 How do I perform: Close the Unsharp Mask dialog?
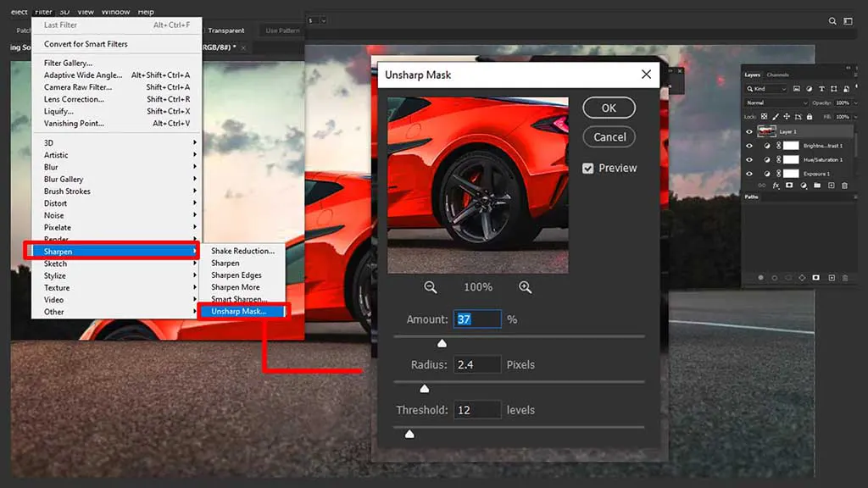[646, 75]
